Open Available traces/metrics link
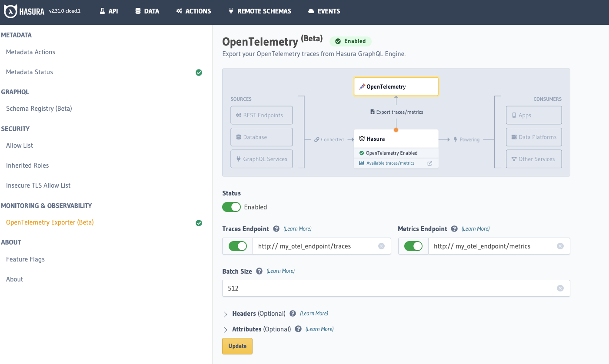 coord(390,163)
